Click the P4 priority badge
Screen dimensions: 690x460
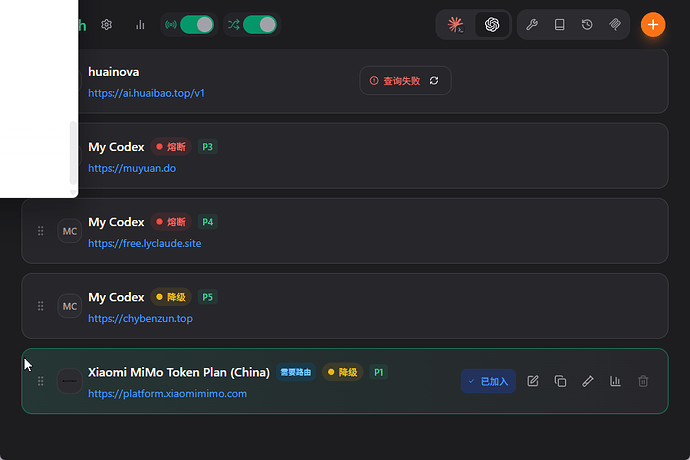pos(207,222)
